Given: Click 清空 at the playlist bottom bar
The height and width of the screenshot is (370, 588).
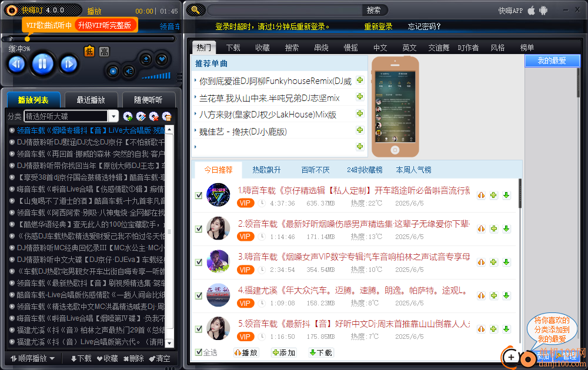Looking at the screenshot, I should pyautogui.click(x=159, y=358).
